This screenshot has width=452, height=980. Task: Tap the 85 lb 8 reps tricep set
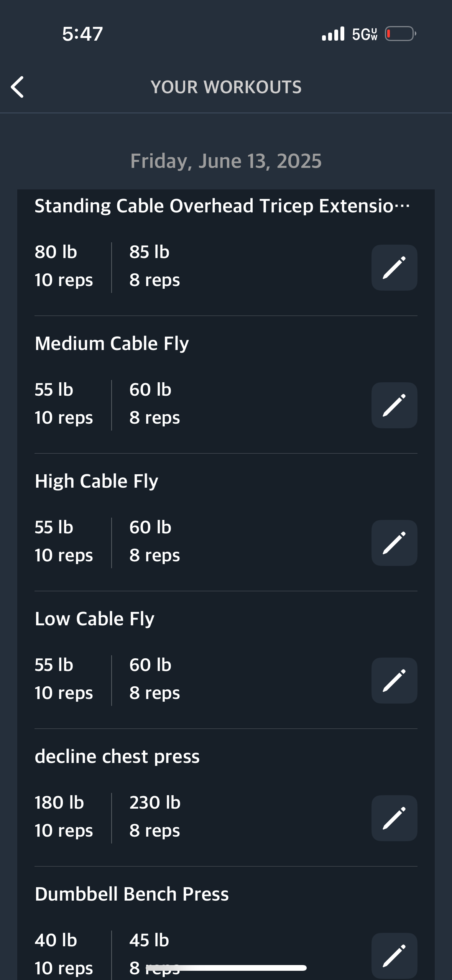pos(155,266)
